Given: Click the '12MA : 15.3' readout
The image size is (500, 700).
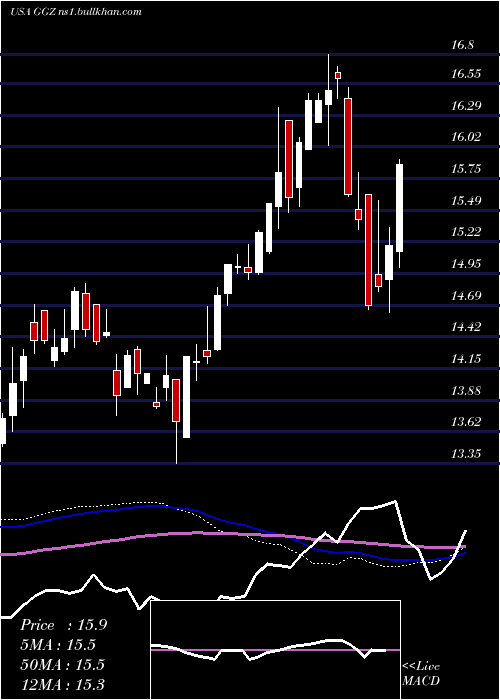Looking at the screenshot, I should [x=63, y=684].
